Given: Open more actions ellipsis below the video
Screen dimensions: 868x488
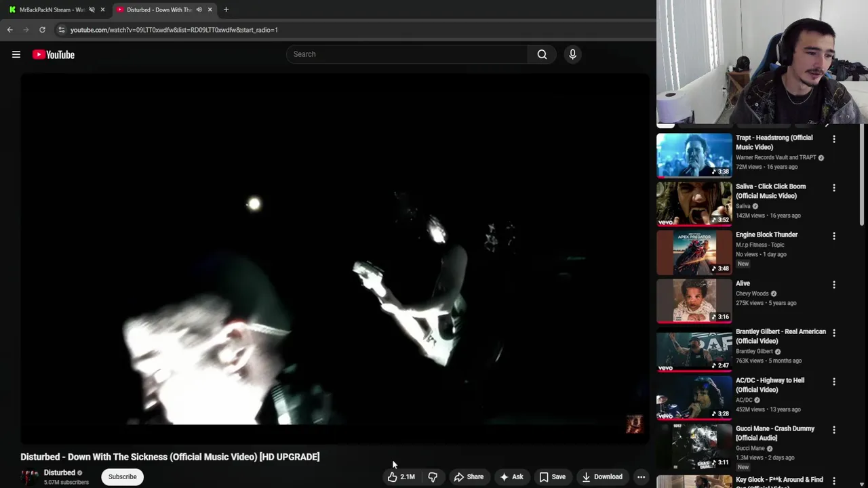Looking at the screenshot, I should [x=641, y=476].
